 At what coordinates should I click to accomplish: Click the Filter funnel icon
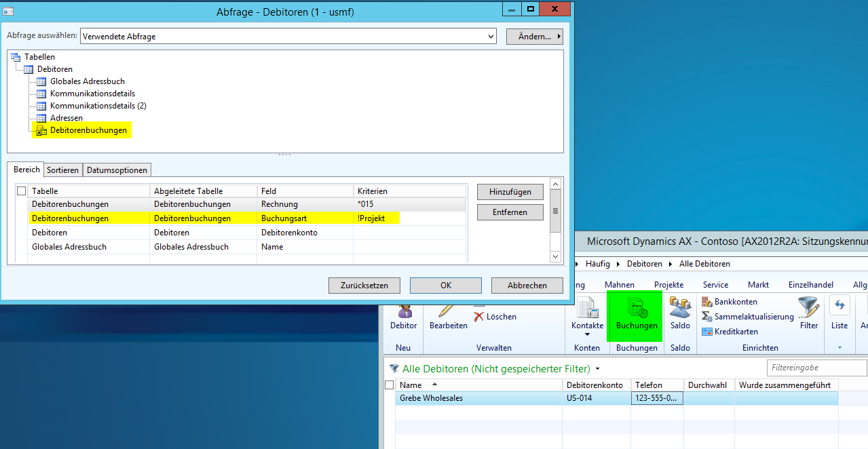tap(808, 309)
